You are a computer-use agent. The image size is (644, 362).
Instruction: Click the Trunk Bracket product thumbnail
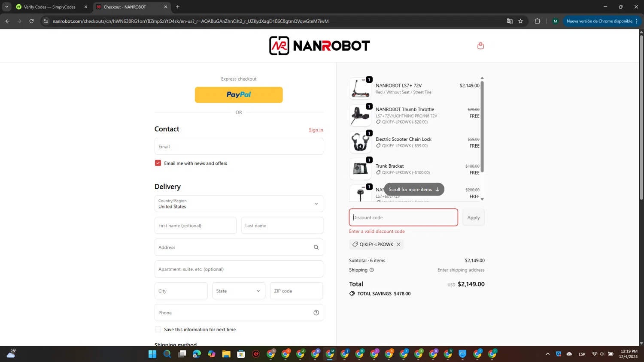[360, 169]
